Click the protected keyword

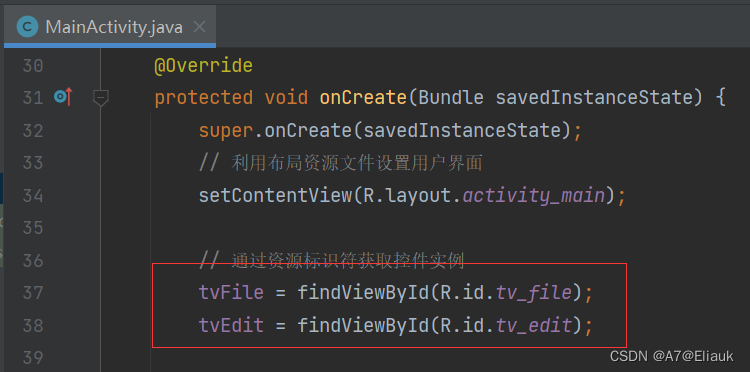coord(203,98)
